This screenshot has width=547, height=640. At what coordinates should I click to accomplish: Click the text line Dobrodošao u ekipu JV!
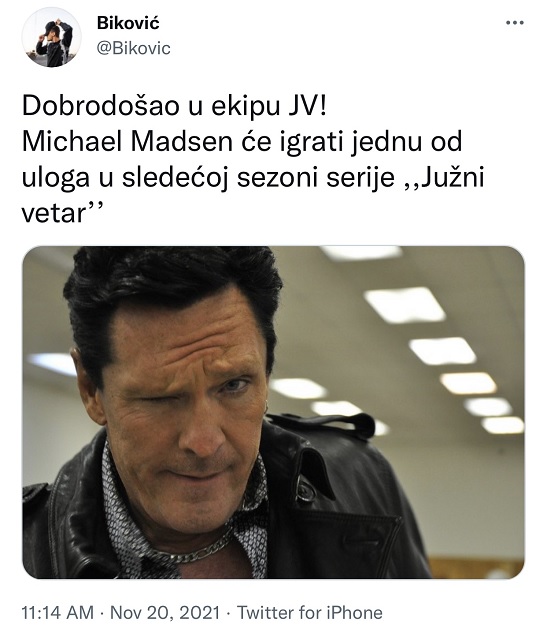click(174, 107)
